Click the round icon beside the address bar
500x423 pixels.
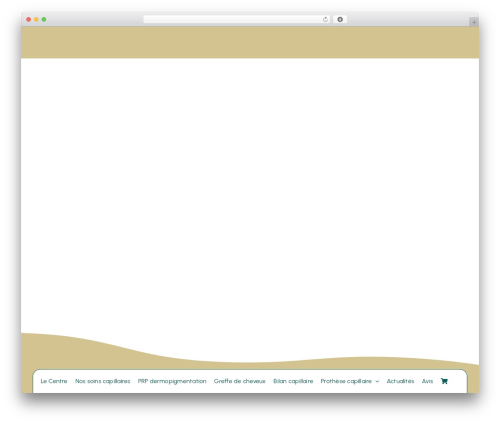click(340, 20)
